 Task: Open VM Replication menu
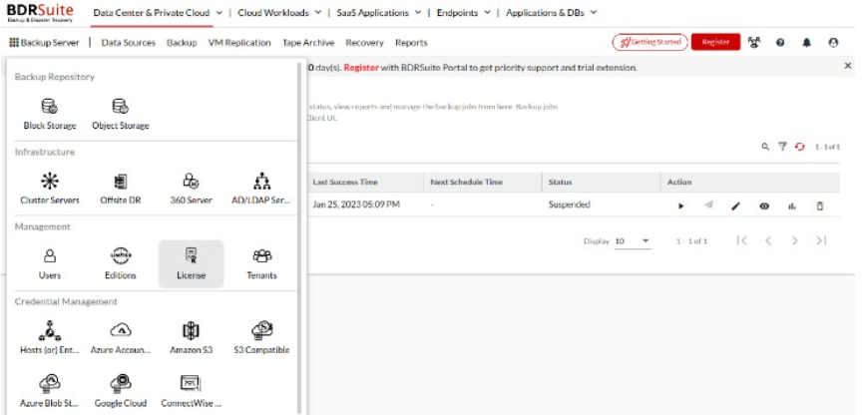click(239, 43)
